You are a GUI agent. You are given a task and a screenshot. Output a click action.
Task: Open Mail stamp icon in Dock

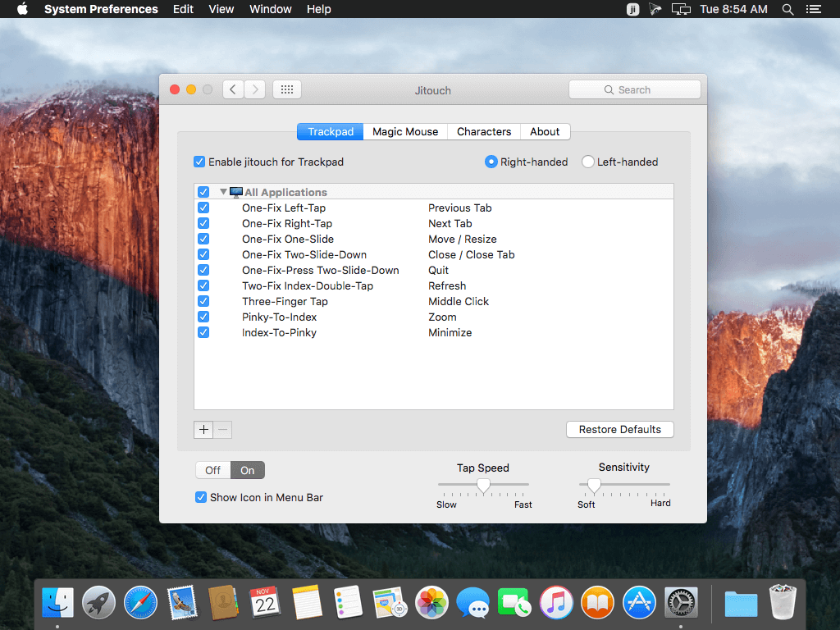[x=182, y=602]
